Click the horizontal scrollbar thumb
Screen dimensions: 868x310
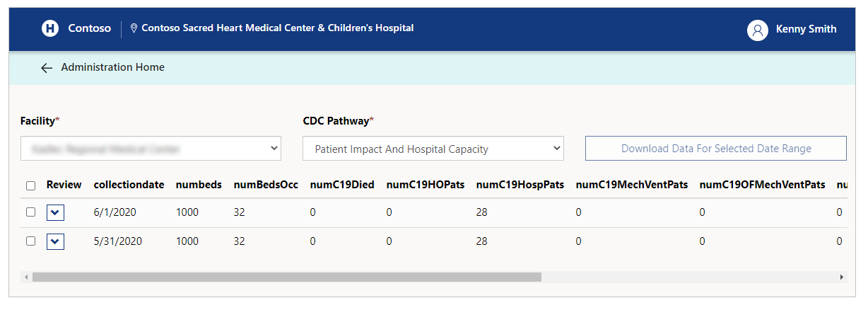(x=286, y=277)
